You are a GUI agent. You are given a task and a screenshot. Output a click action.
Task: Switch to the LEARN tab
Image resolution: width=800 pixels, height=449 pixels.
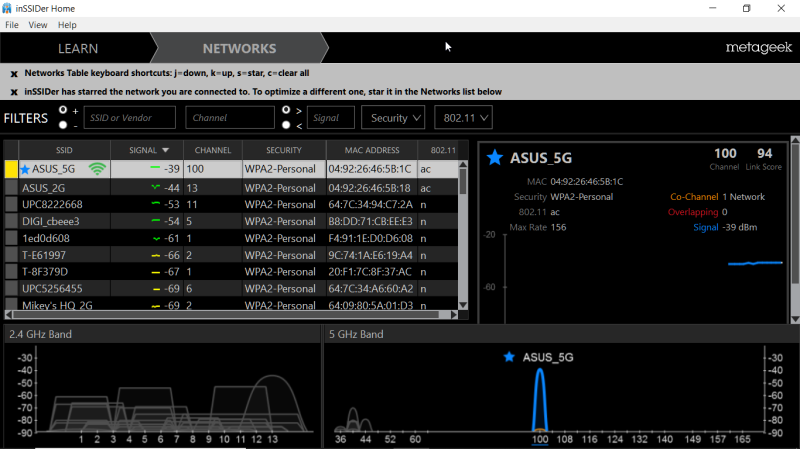click(x=78, y=48)
